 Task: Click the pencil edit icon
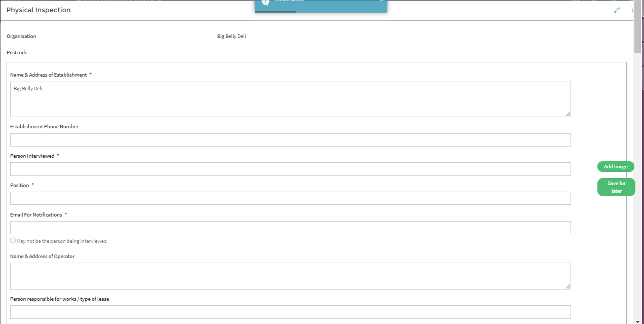tap(617, 10)
